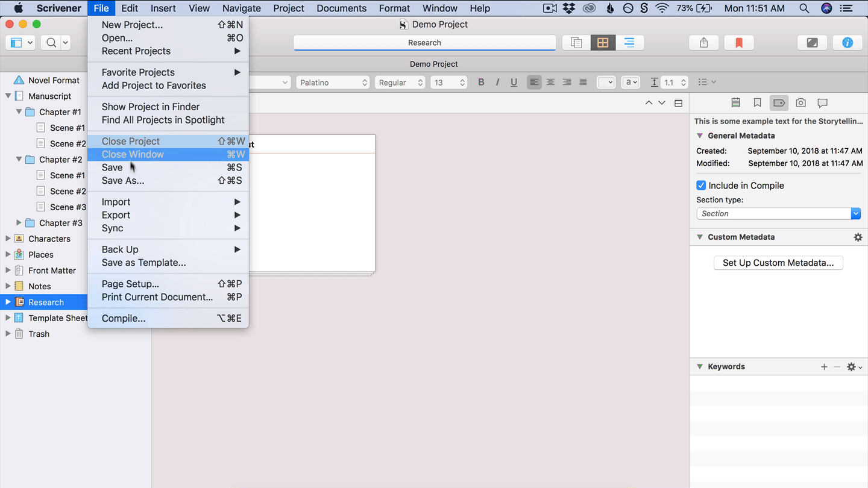The image size is (868, 488).
Task: Open the binder view options button
Action: click(x=21, y=43)
